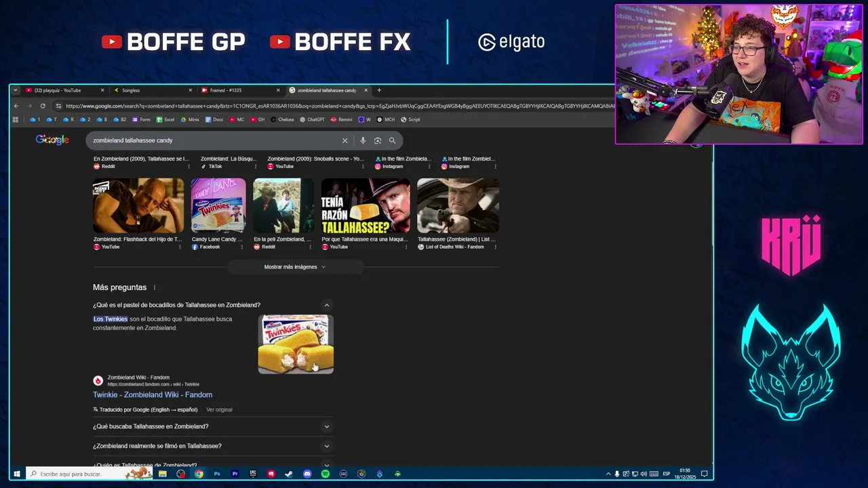Start a Google voice search
The width and height of the screenshot is (868, 488).
pyautogui.click(x=363, y=140)
